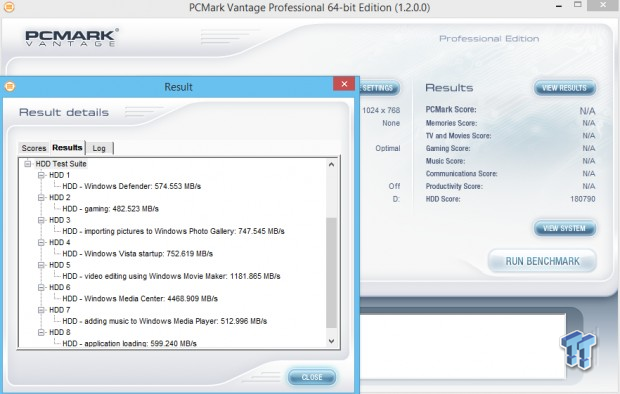Close the Result dialog with red X
Viewport: 620px width, 394px height.
click(344, 84)
